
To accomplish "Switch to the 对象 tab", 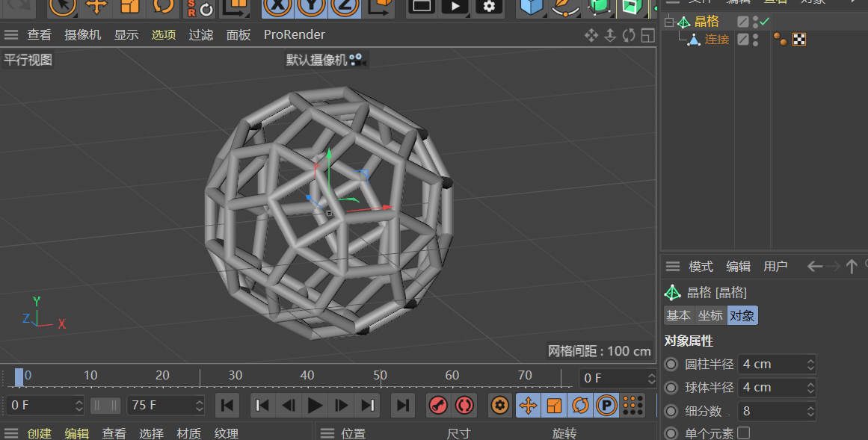I will tap(742, 315).
